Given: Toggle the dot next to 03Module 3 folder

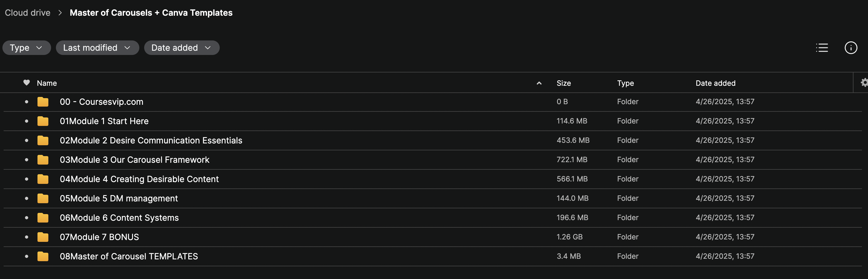Looking at the screenshot, I should 27,159.
